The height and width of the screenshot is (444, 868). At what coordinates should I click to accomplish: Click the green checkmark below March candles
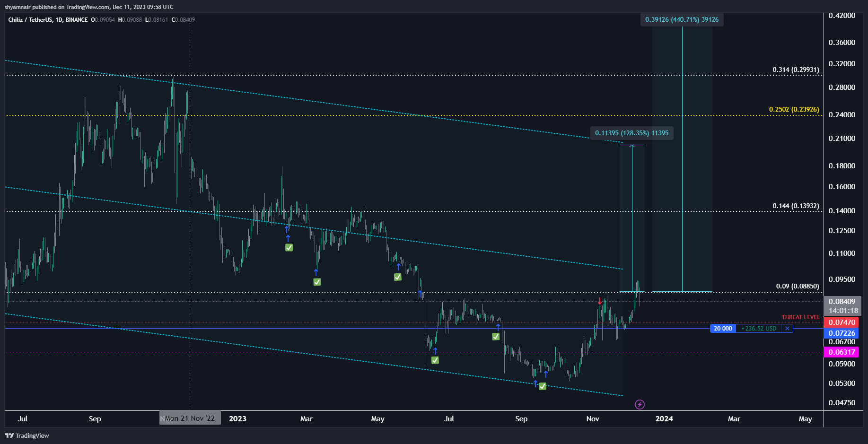click(x=317, y=282)
